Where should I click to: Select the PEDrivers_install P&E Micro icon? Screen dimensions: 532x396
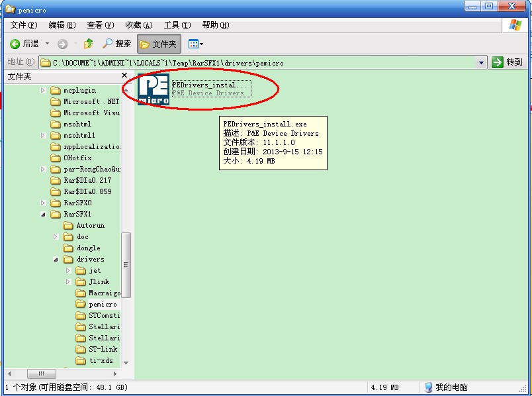point(154,89)
